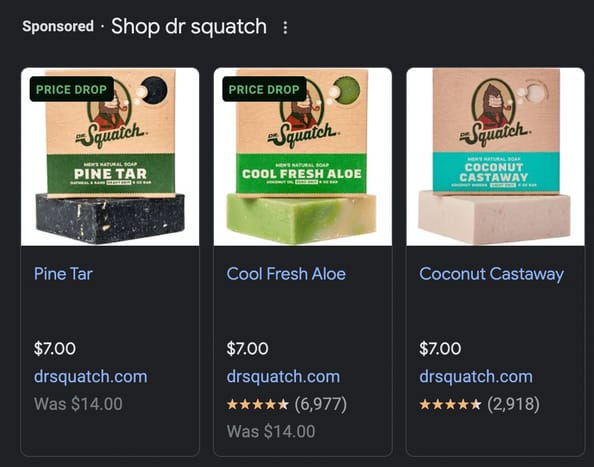Click the star rating for Coconut Castaway
The height and width of the screenshot is (467, 594).
[450, 405]
